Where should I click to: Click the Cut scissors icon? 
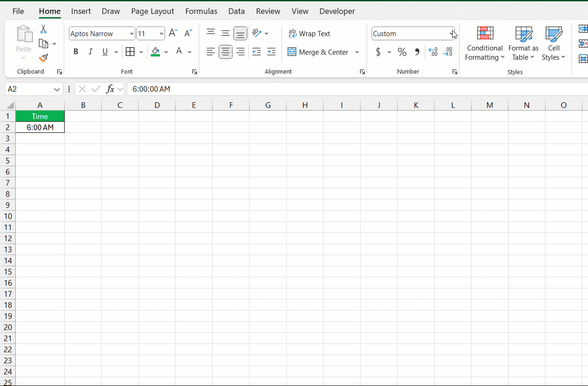click(43, 29)
